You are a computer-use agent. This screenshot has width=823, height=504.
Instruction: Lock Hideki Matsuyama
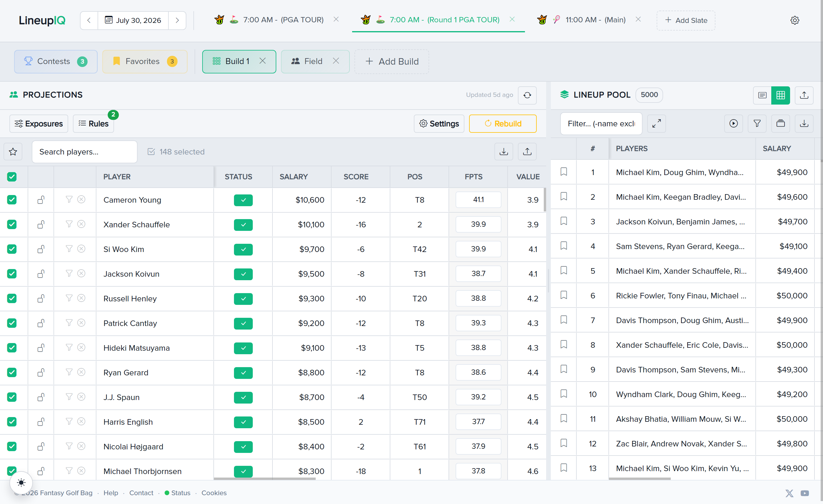41,348
